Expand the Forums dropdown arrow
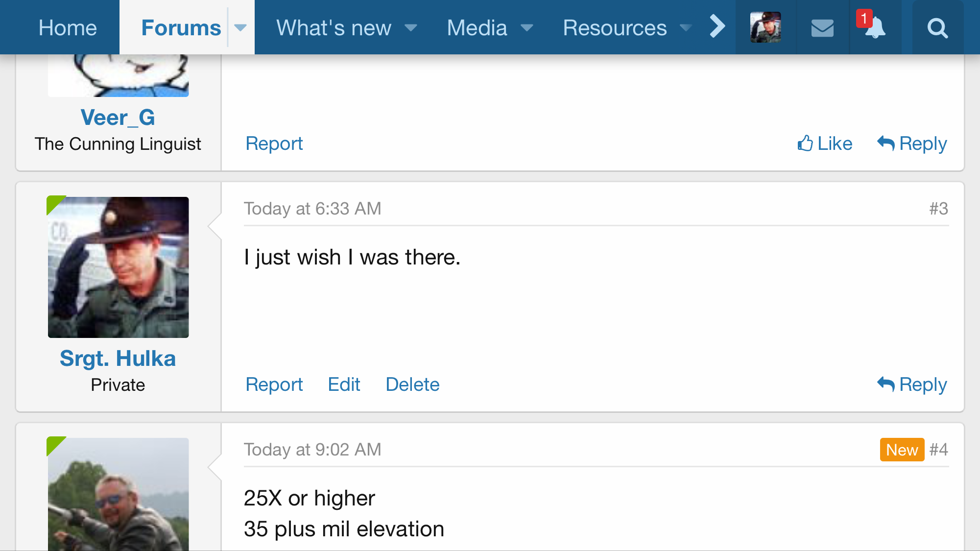980x551 pixels. point(240,28)
